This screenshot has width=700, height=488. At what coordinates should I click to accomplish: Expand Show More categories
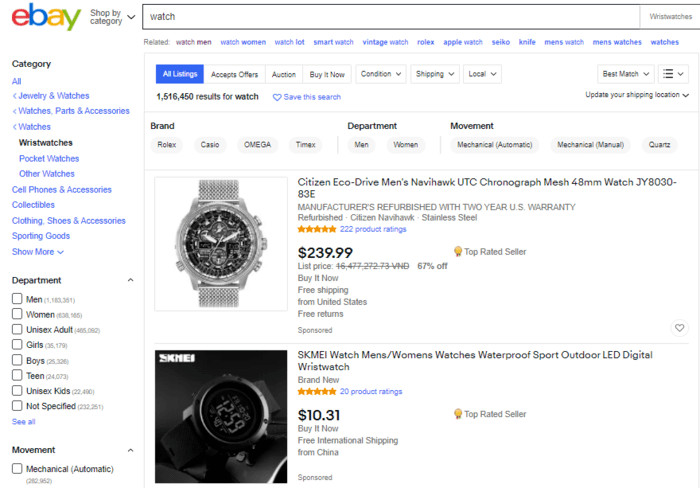(38, 252)
